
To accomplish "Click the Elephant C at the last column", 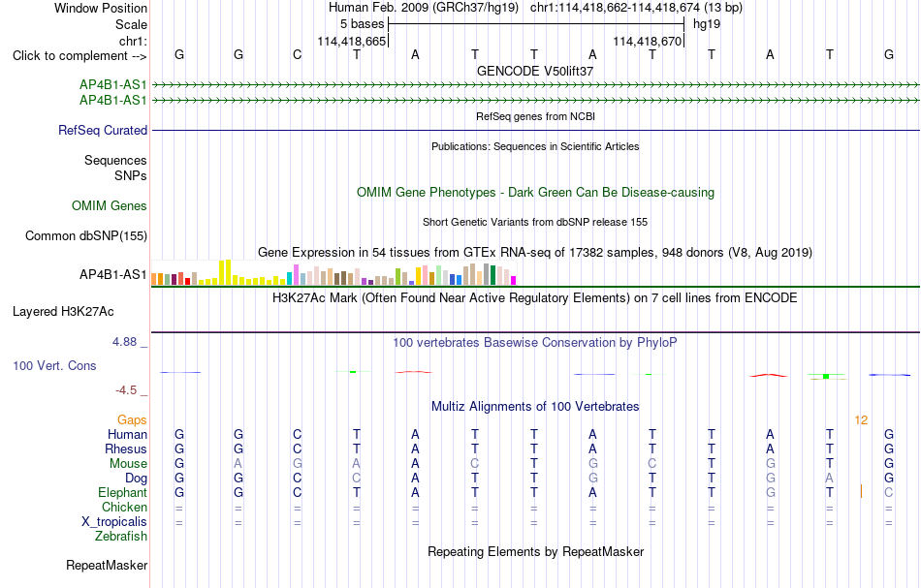I will 889,493.
